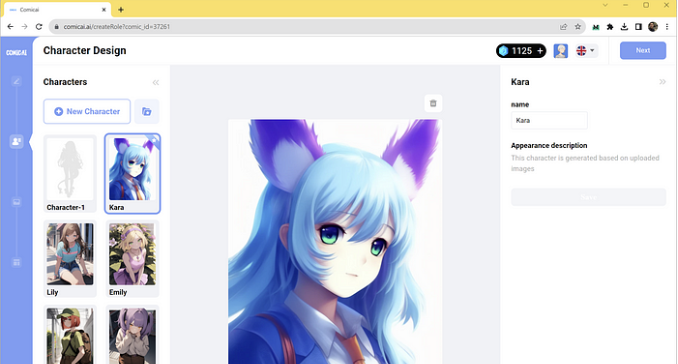Viewport: 678px width, 364px height.
Task: Select the green-cap character card
Action: pos(70,335)
